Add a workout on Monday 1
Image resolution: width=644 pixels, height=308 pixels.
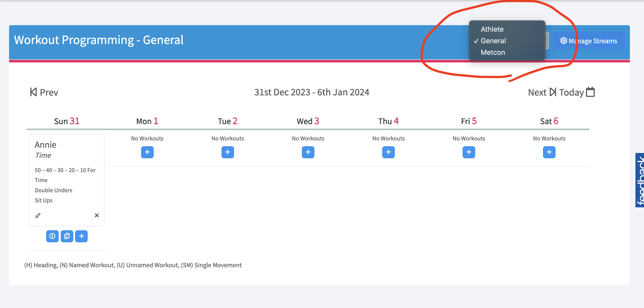click(x=147, y=152)
